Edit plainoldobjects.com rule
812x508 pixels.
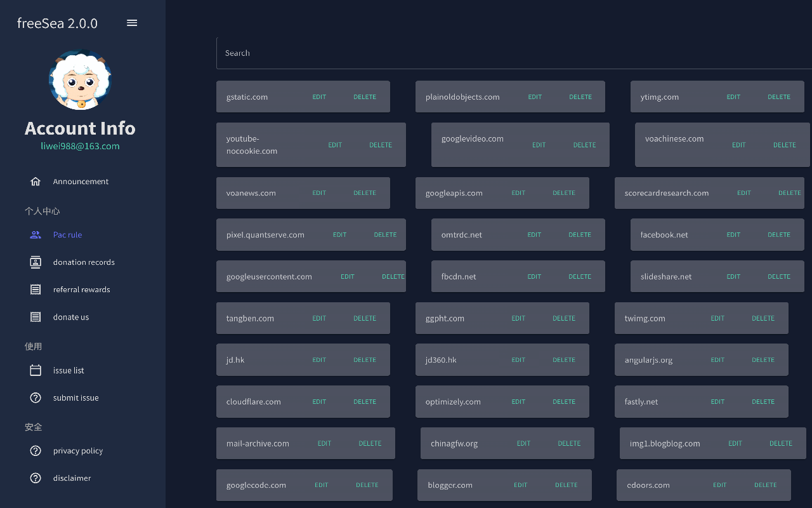click(x=535, y=97)
